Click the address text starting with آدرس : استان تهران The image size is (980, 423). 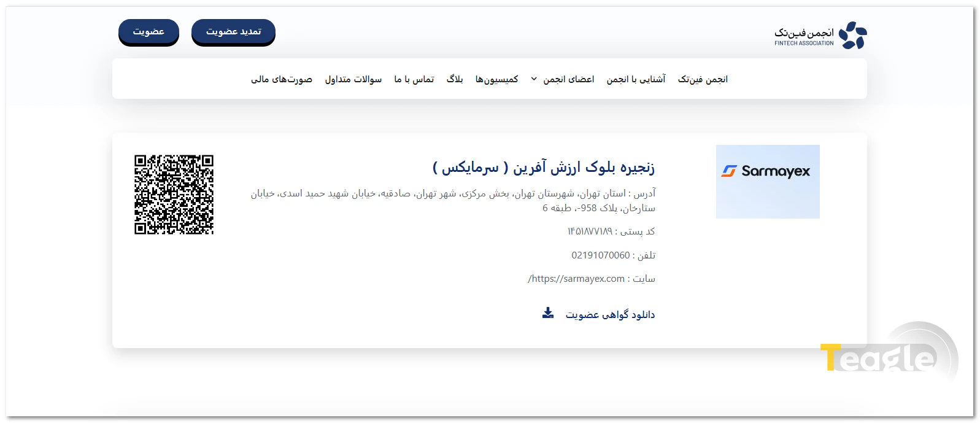click(x=453, y=201)
